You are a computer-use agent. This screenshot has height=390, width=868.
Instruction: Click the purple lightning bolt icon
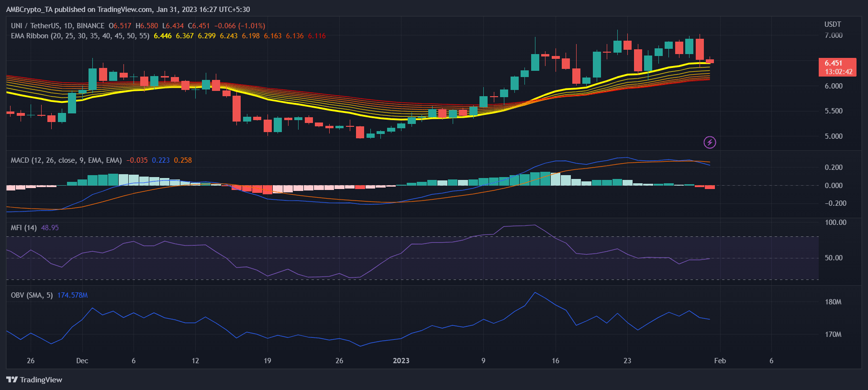[710, 142]
